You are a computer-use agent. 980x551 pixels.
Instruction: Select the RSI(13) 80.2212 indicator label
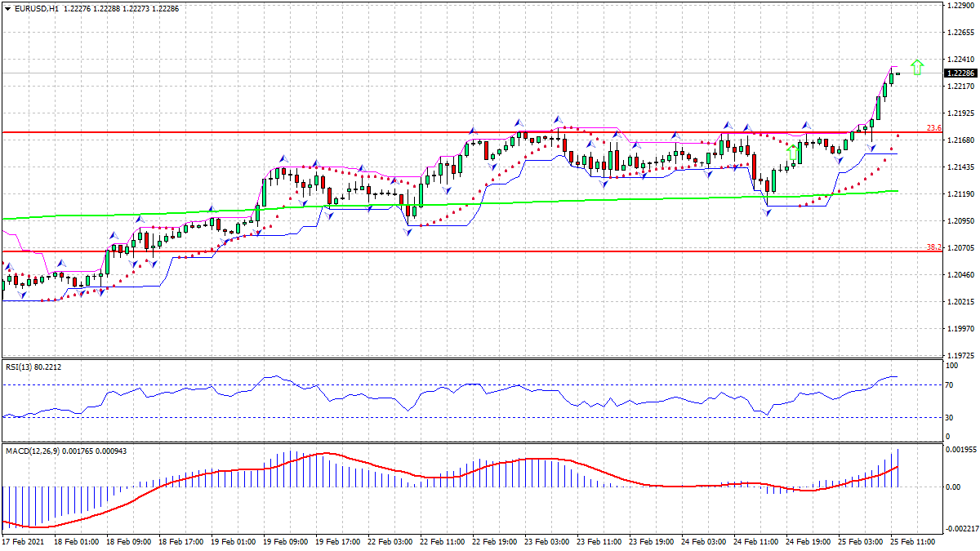(x=33, y=367)
